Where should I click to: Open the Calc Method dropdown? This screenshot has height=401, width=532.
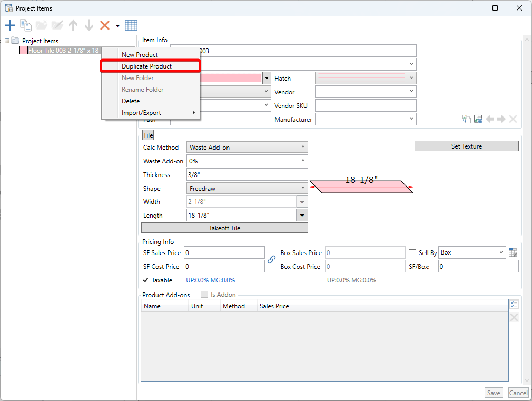[247, 148]
